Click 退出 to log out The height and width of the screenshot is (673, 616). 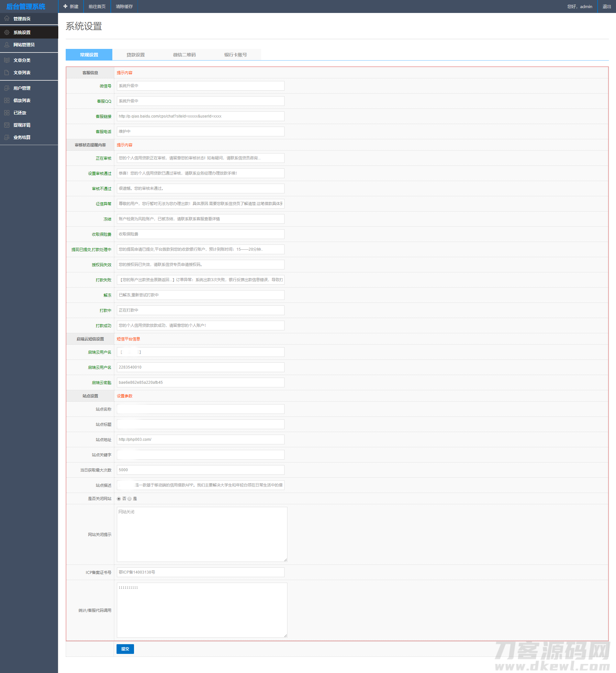[x=606, y=7]
